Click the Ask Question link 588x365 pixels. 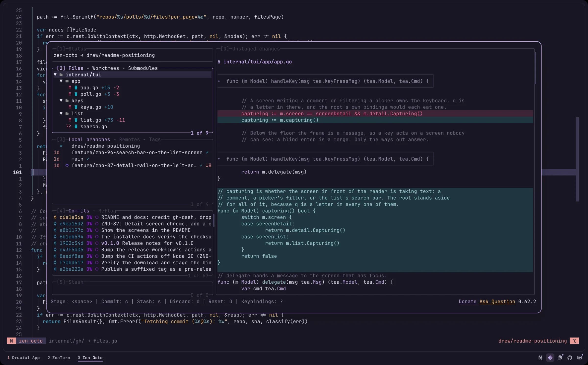pyautogui.click(x=497, y=302)
